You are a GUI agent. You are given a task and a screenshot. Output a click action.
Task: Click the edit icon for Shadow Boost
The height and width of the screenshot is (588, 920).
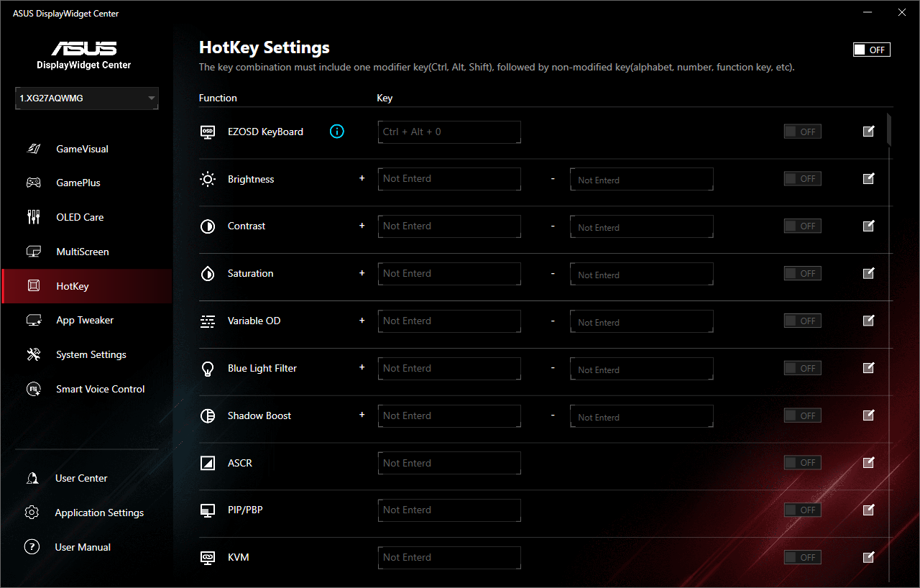(x=868, y=415)
